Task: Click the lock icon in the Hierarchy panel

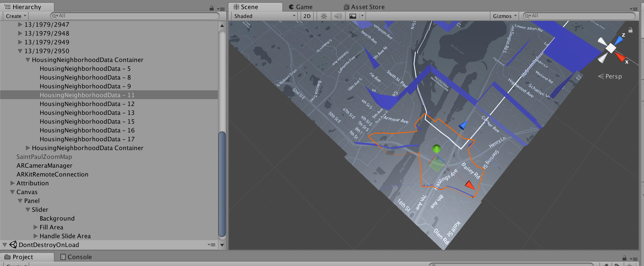Action: [211, 8]
